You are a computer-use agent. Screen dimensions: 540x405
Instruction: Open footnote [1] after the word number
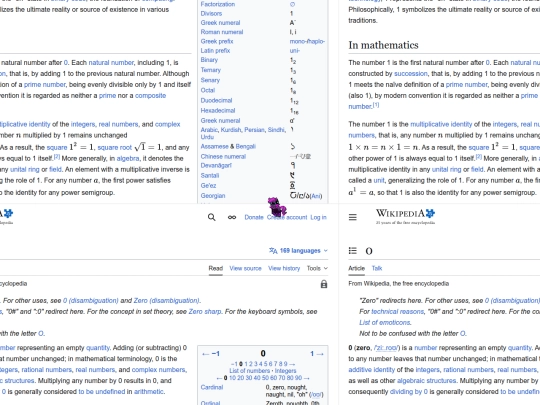[x=376, y=105]
